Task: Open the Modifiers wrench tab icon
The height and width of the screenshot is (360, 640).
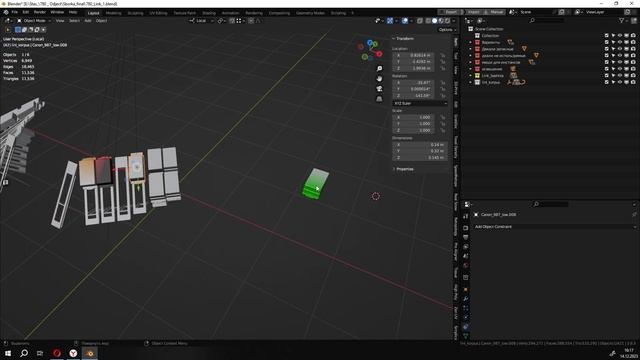Action: click(466, 299)
